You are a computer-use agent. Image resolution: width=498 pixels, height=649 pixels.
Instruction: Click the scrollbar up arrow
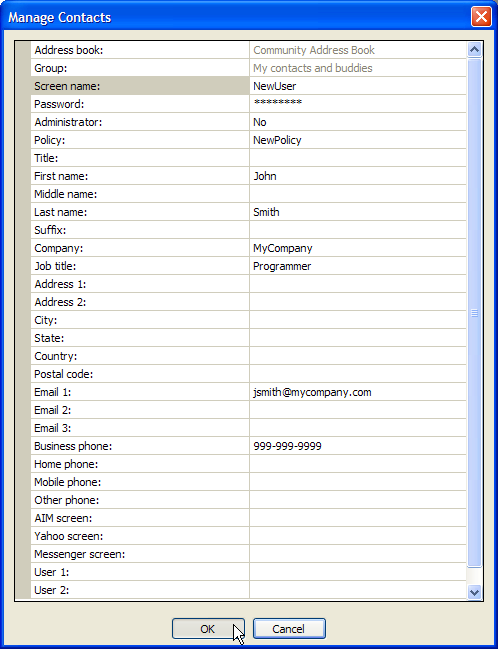point(474,50)
